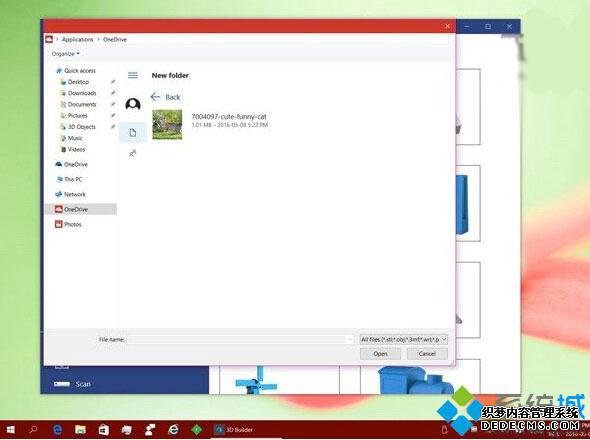Click inside the File name input field
Screen dimensions: 590x440
pyautogui.click(x=236, y=340)
